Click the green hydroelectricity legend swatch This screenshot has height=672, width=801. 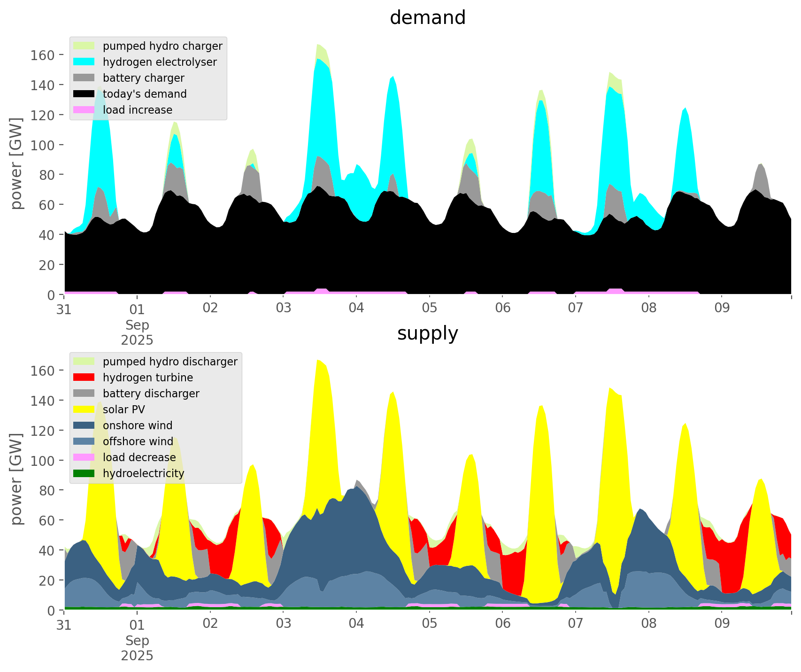coord(85,473)
